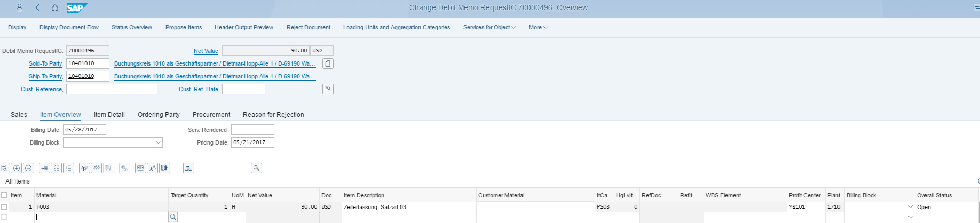Click into the Cust. Reference input field
This screenshot has width=980, height=223.
[x=112, y=89]
